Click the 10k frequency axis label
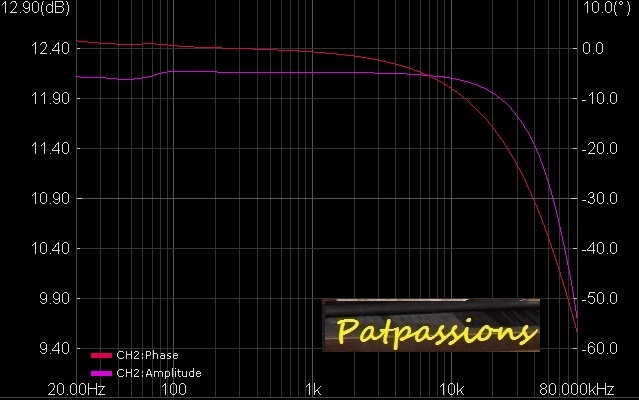 [452, 388]
